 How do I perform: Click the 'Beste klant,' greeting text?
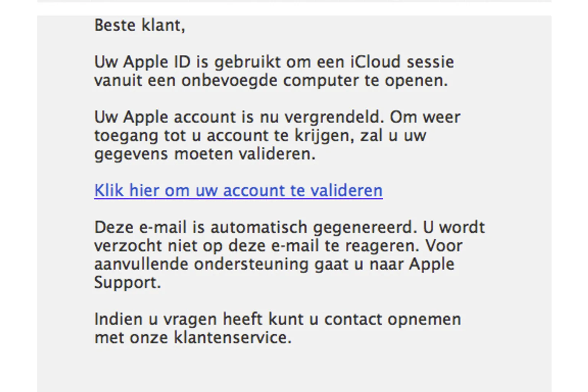(x=140, y=25)
